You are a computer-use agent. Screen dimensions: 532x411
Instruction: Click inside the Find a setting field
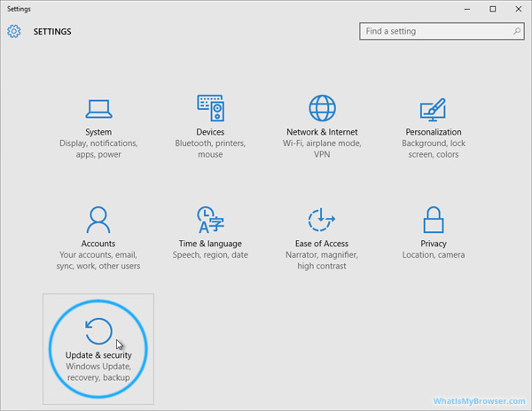(x=442, y=31)
